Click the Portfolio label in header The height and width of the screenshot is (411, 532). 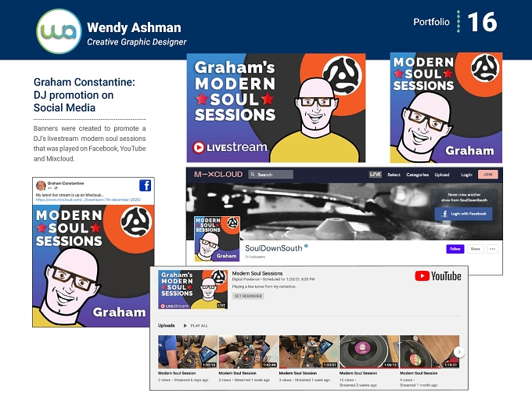431,22
